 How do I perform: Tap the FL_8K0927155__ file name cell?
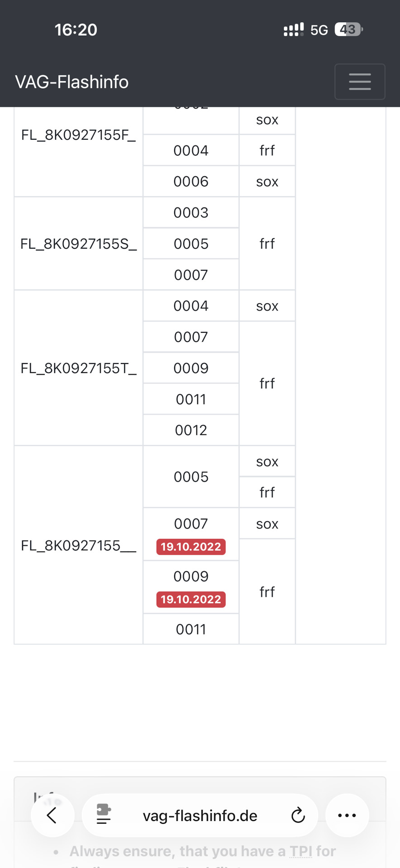point(78,545)
